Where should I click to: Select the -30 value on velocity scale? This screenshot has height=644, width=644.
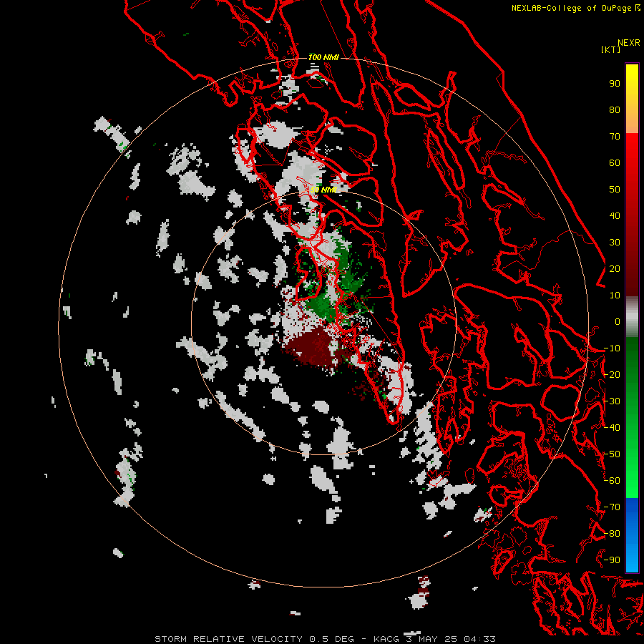612,401
